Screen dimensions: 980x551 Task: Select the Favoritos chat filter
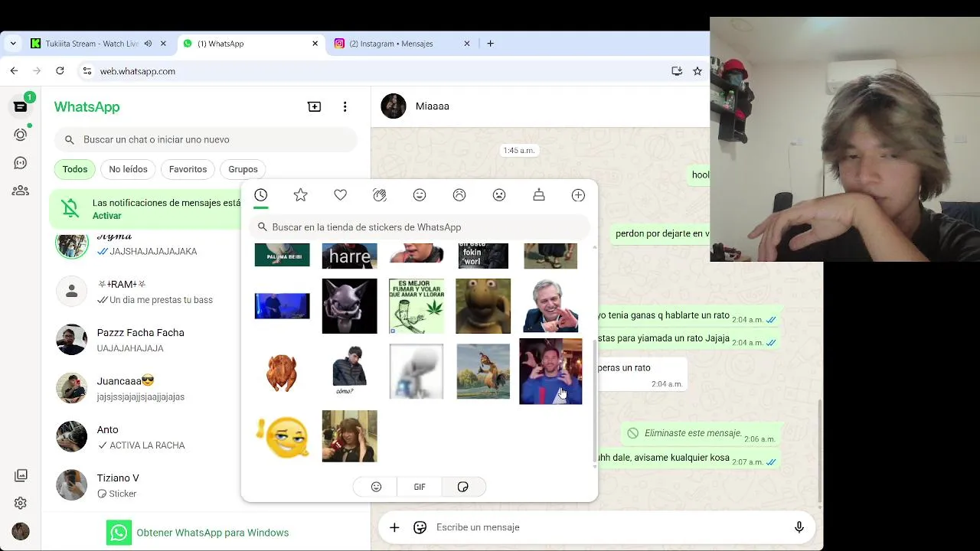point(188,169)
